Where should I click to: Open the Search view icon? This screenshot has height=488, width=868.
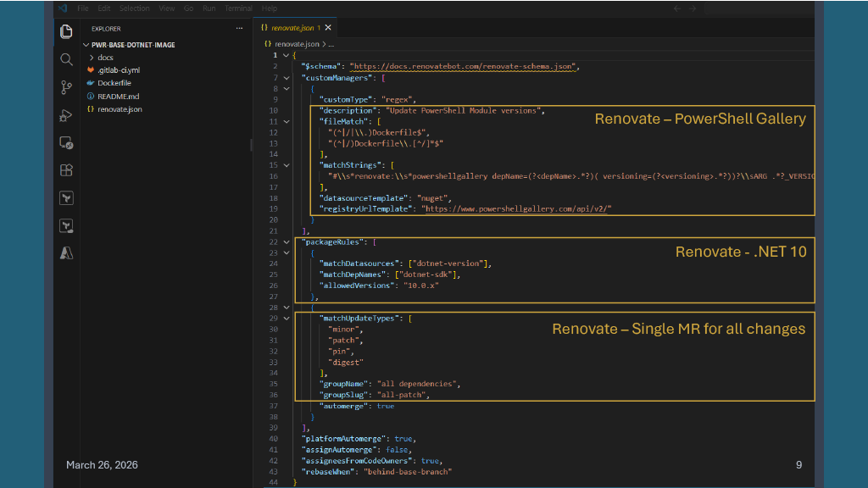(x=66, y=59)
